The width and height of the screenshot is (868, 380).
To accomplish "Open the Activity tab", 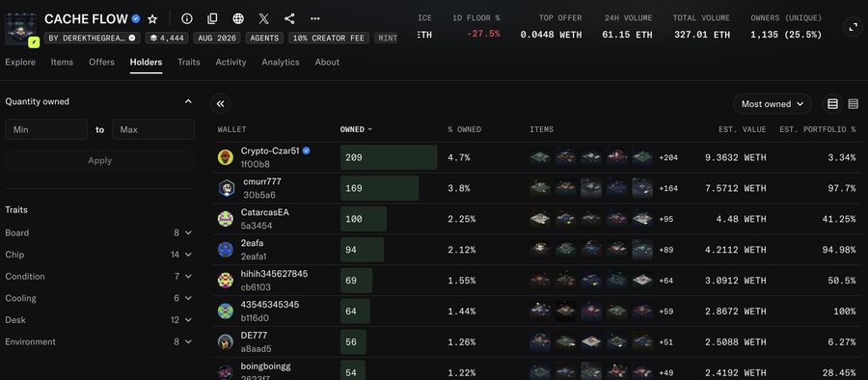I will 231,62.
